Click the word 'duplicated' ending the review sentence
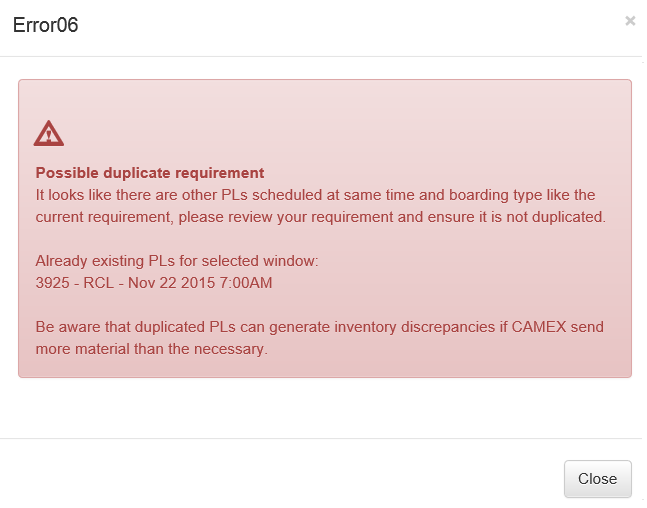This screenshot has width=647, height=508. click(568, 217)
